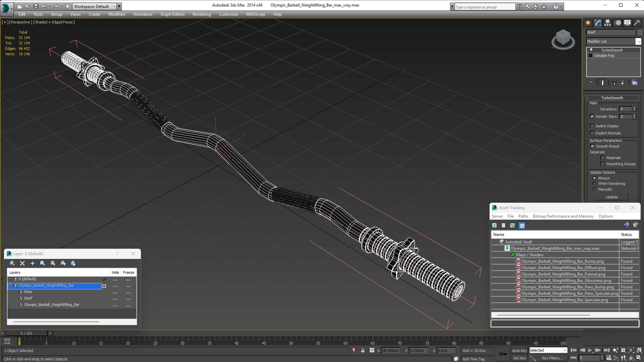This screenshot has width=644, height=362.
Task: Select Manually update radio button
Action: tap(594, 189)
